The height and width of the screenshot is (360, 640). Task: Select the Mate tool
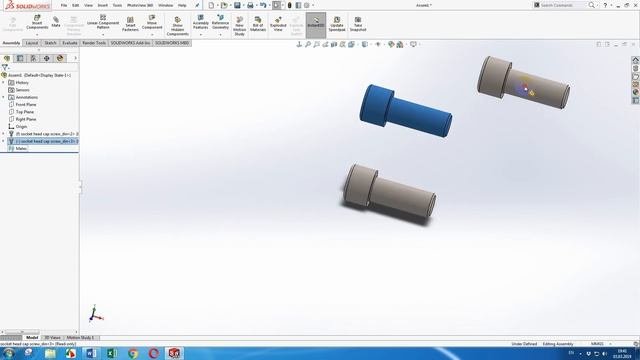(56, 22)
